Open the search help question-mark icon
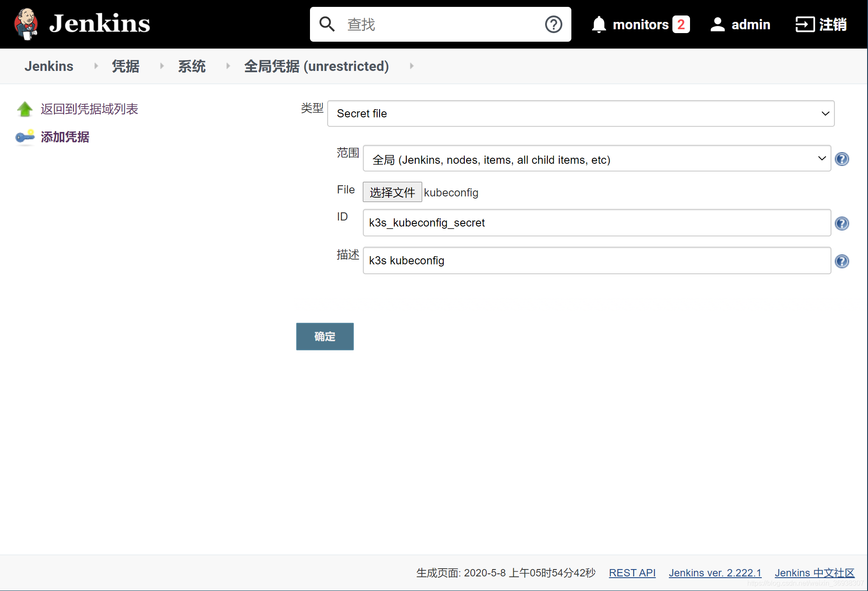Image resolution: width=868 pixels, height=591 pixels. 553,24
